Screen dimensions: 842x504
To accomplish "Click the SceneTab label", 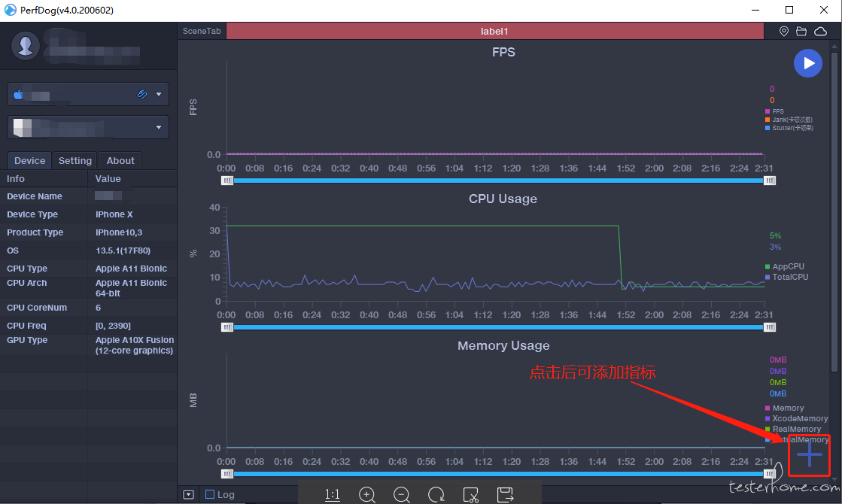I will tap(202, 31).
